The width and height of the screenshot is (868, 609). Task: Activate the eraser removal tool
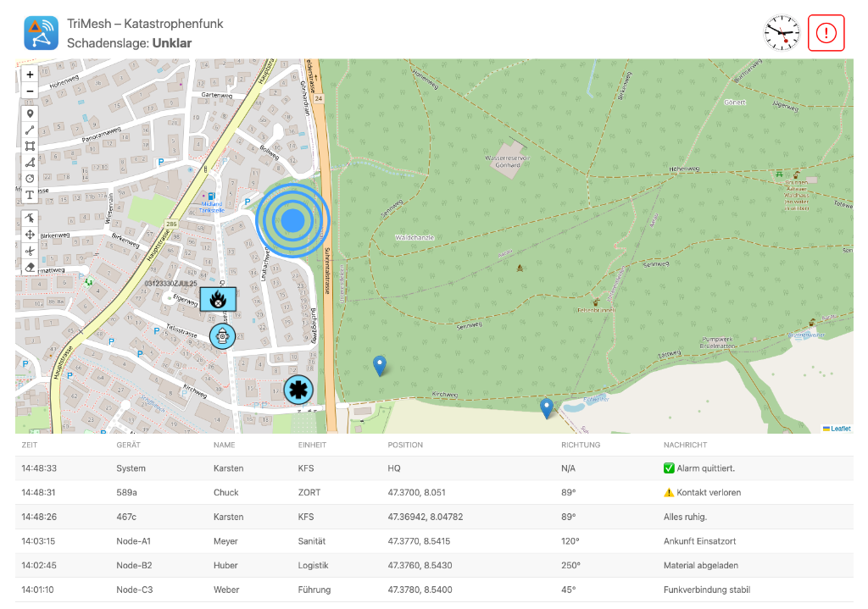coord(30,266)
